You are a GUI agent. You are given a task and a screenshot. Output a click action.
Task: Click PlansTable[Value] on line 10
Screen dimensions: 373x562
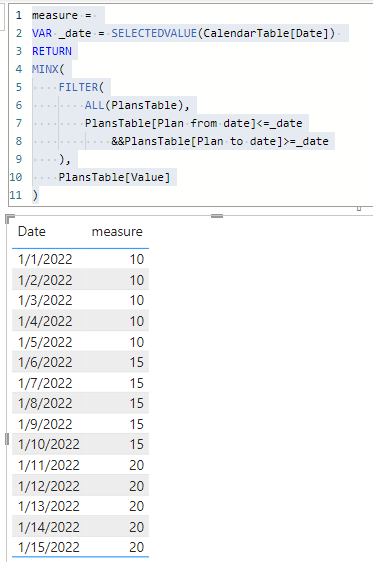coord(114,177)
